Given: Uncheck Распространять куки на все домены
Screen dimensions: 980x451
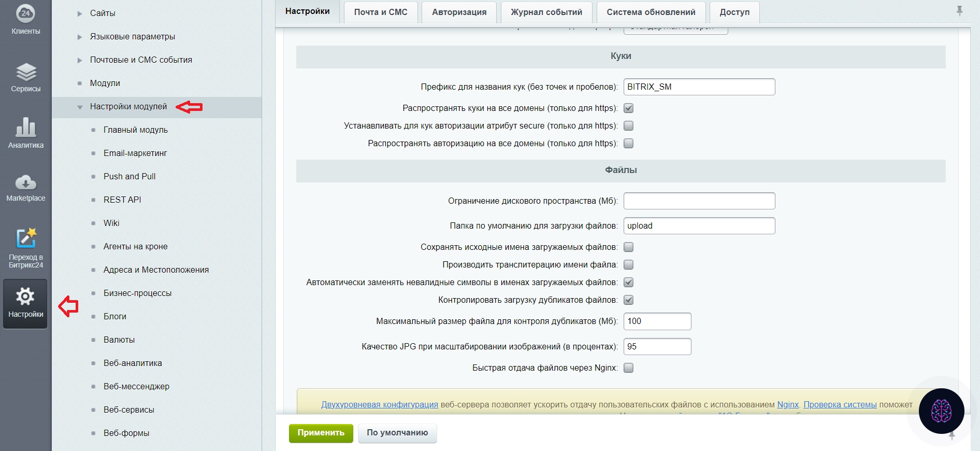Looking at the screenshot, I should 628,108.
